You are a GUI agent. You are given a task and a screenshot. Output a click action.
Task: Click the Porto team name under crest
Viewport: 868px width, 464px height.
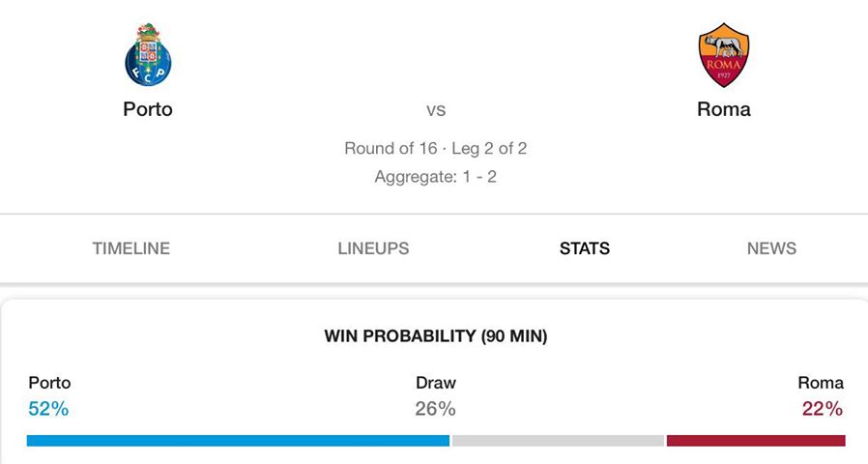[x=148, y=109]
